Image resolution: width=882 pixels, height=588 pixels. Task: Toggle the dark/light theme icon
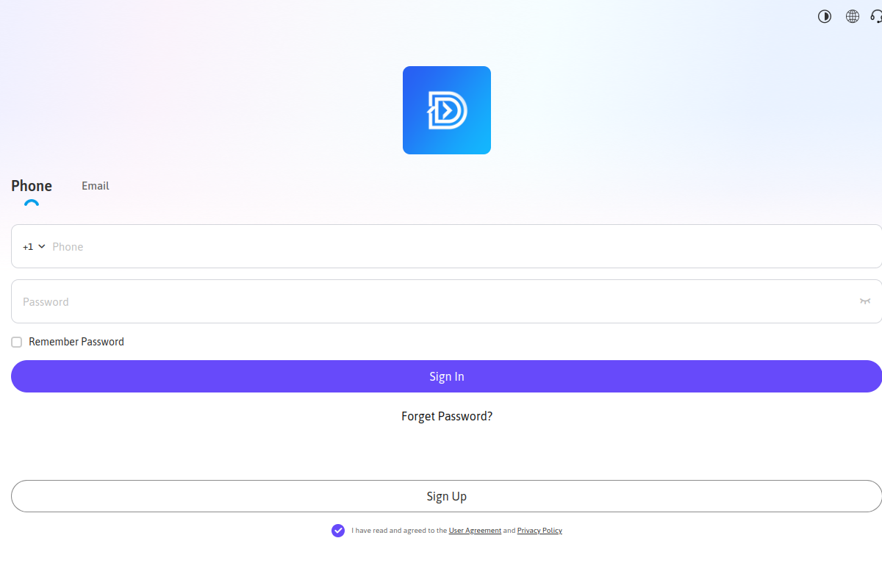[x=825, y=16]
